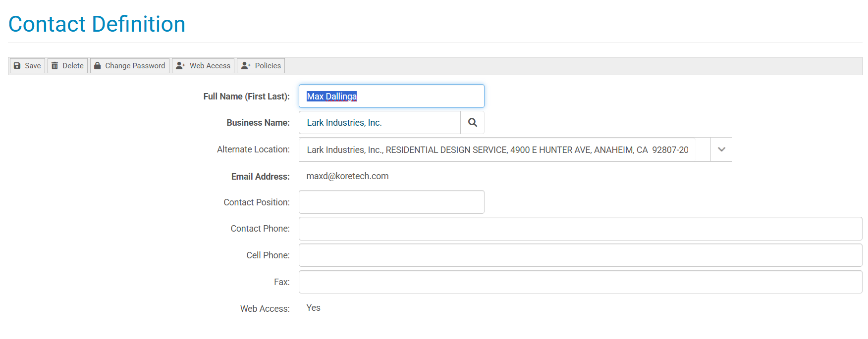The image size is (868, 339).
Task: Click the Full Name input field
Action: tap(391, 96)
